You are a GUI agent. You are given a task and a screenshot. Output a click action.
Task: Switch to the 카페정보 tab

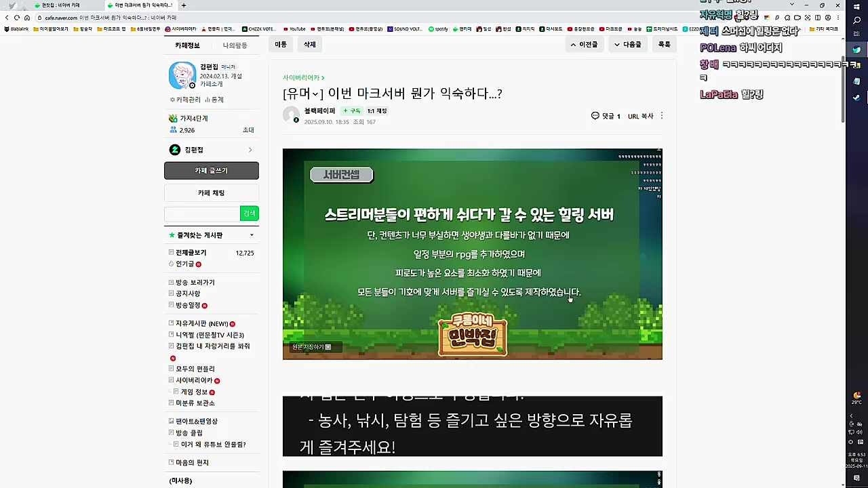click(x=187, y=45)
